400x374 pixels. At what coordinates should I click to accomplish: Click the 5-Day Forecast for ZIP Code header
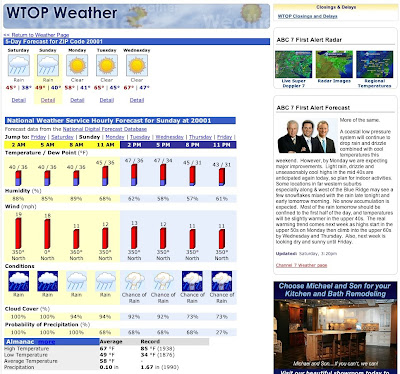[137, 42]
